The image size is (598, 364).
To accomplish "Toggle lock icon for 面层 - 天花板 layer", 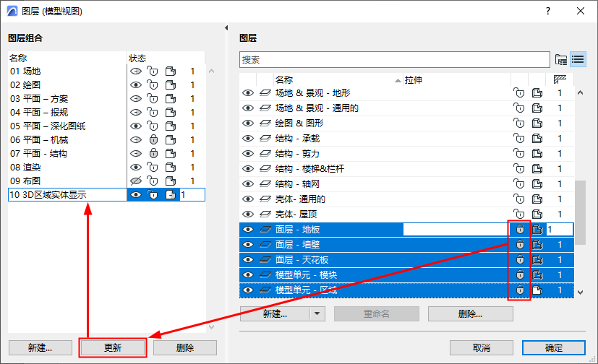I will [x=520, y=260].
